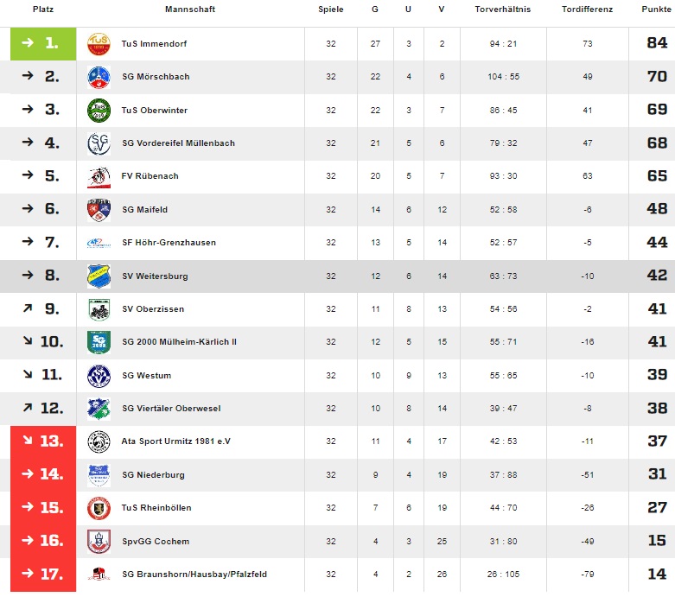Click the SpvGG Cochem club crest
Screen dimensions: 675x616
tap(99, 541)
